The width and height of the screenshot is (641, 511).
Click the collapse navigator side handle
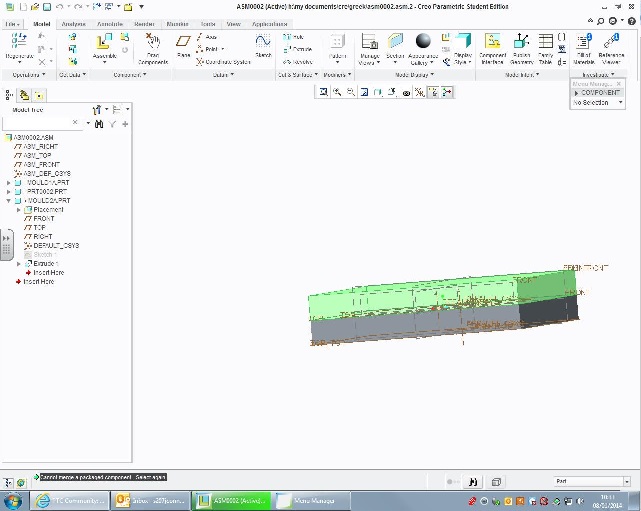[x=7, y=245]
